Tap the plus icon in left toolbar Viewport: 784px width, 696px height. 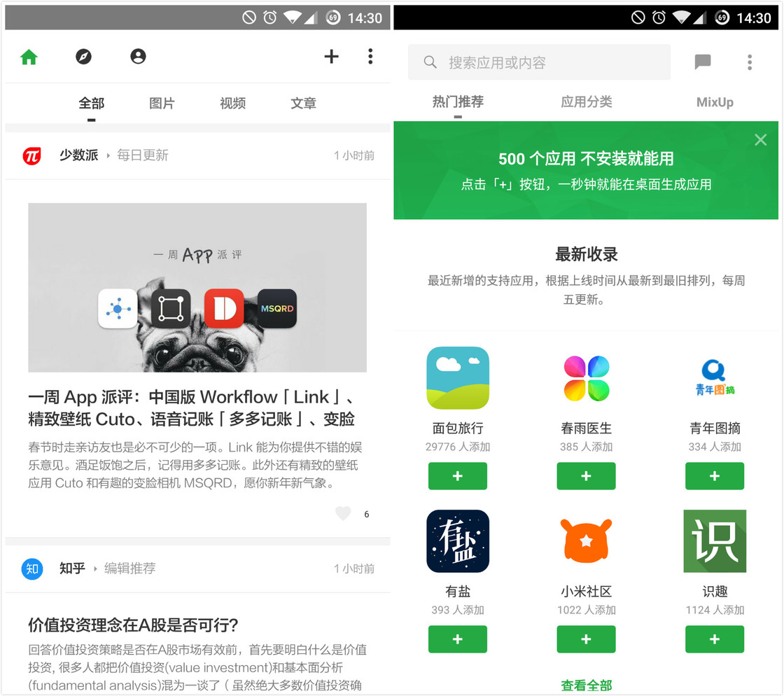click(331, 57)
